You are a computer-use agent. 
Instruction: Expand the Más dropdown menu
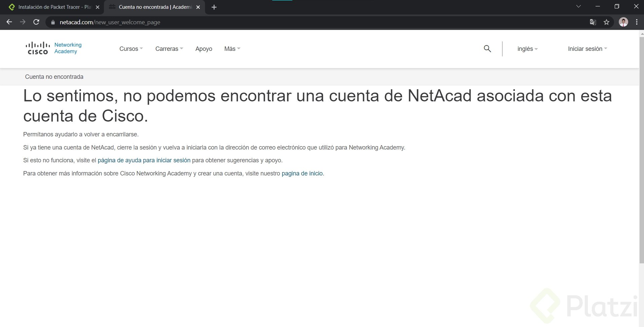232,49
